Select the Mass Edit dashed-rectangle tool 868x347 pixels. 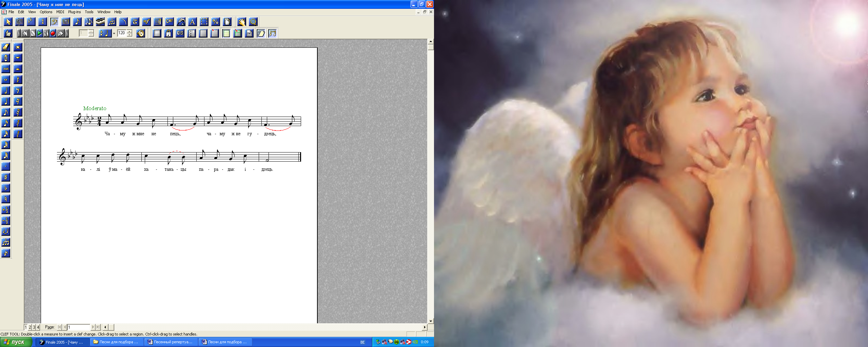coord(204,22)
